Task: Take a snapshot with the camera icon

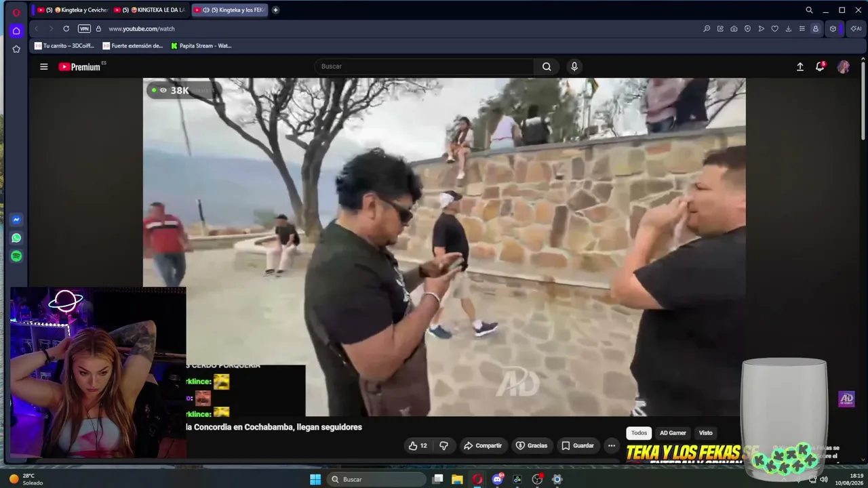Action: tap(734, 28)
